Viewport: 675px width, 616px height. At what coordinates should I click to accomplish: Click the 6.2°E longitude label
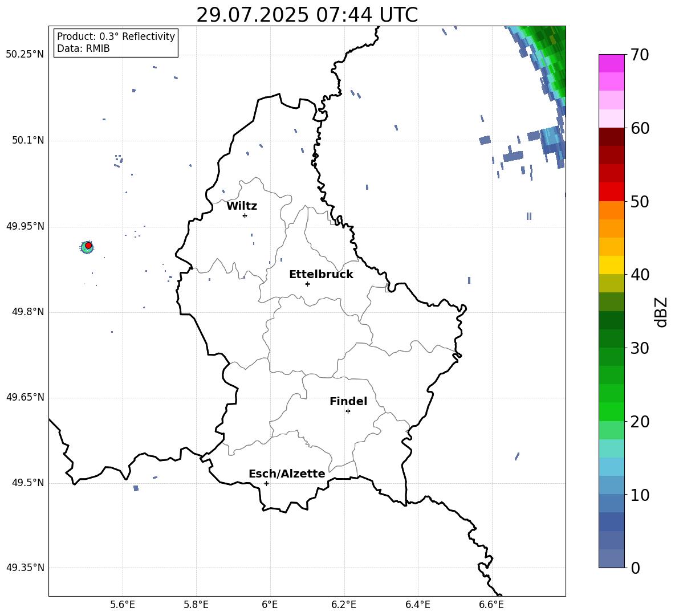point(344,605)
